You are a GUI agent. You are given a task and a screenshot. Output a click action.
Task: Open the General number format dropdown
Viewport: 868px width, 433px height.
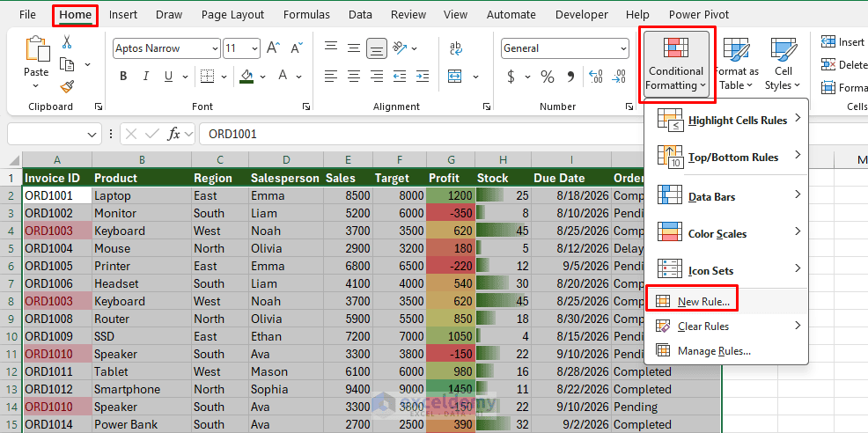click(x=622, y=48)
